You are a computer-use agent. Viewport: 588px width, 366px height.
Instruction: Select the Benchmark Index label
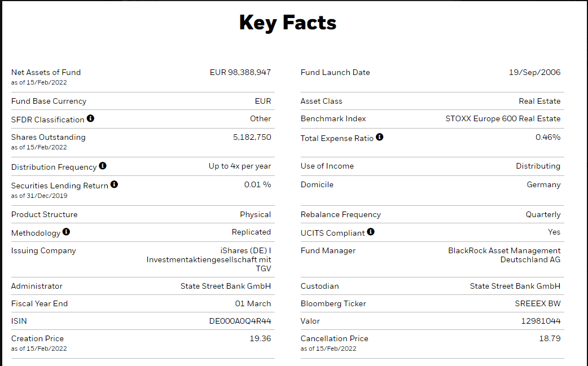334,118
